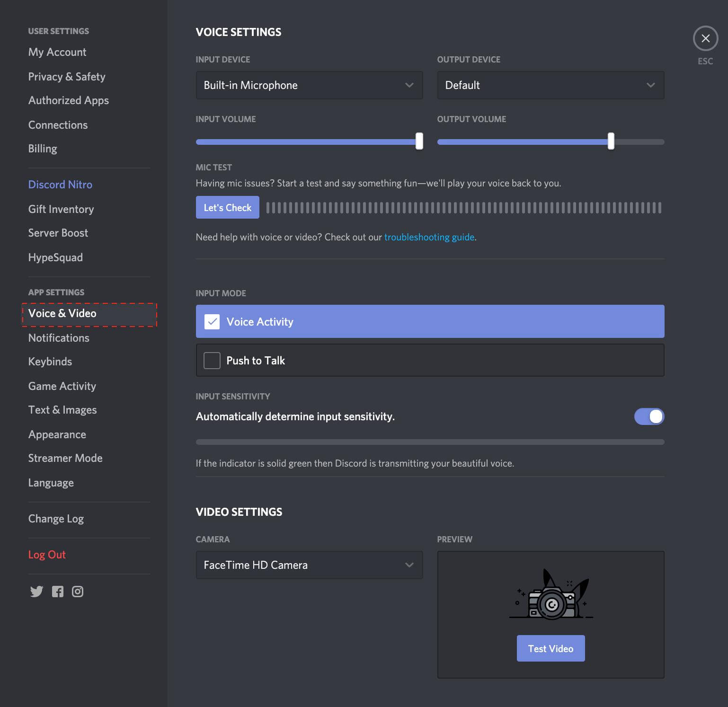728x707 pixels.
Task: Expand the Camera selection dropdown
Action: pos(309,565)
